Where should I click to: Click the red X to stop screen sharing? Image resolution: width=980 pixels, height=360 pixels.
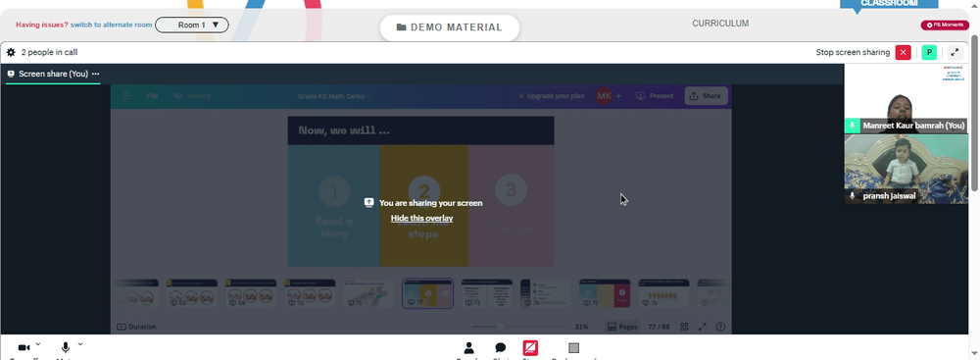coord(904,53)
